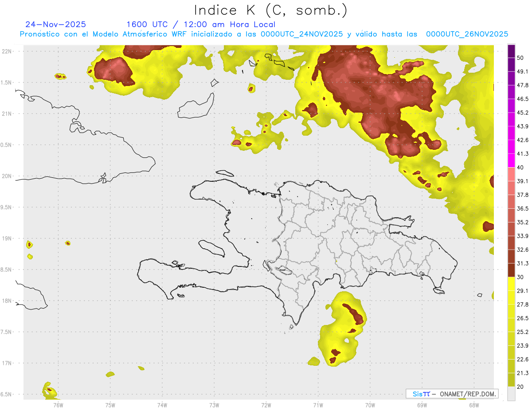Screen dimensions: 532x411
Task: Click the legend value "30"
Action: coord(520,277)
